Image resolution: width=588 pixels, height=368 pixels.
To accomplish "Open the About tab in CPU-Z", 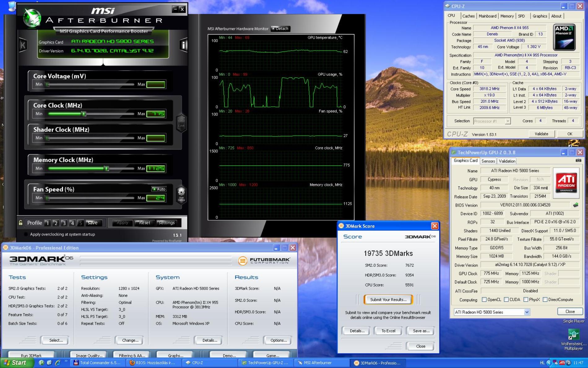I will click(x=556, y=16).
